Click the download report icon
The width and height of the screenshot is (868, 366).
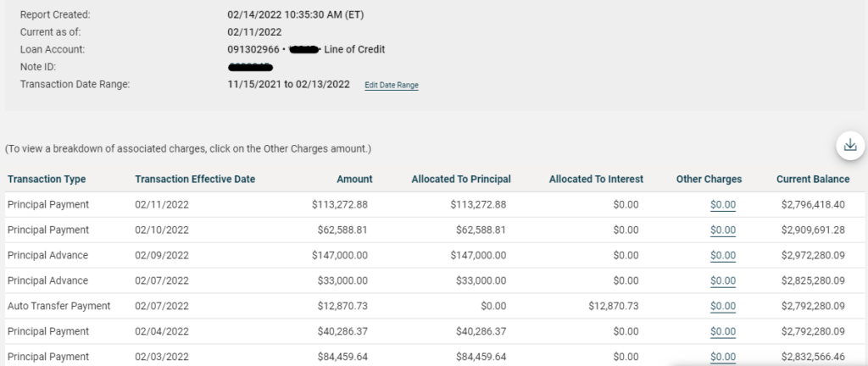coord(850,146)
